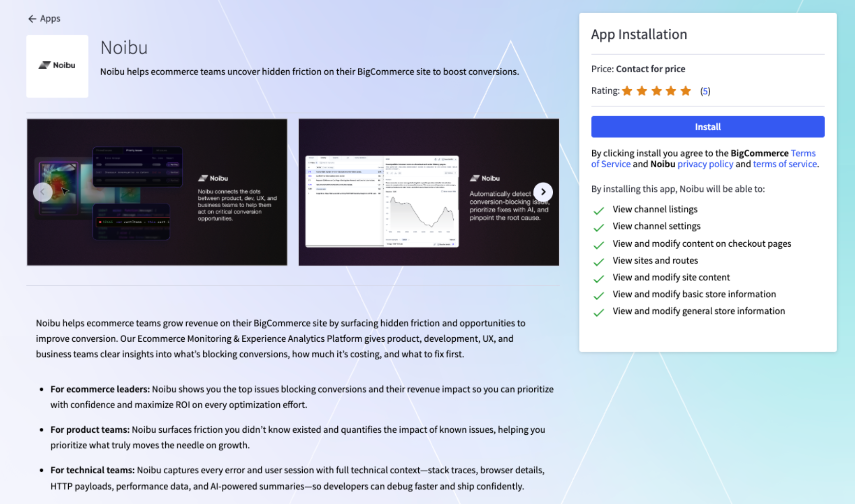Click the "View channel settings" permission

(x=657, y=226)
